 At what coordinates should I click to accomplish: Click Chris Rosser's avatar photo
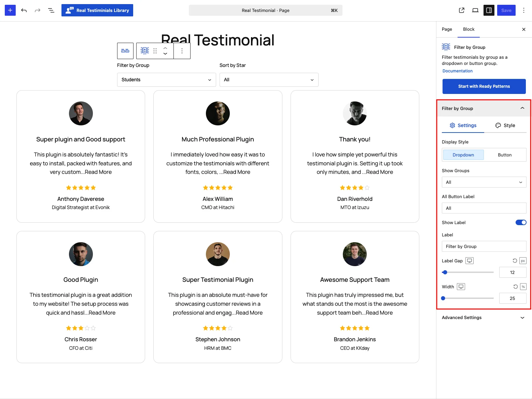81,254
